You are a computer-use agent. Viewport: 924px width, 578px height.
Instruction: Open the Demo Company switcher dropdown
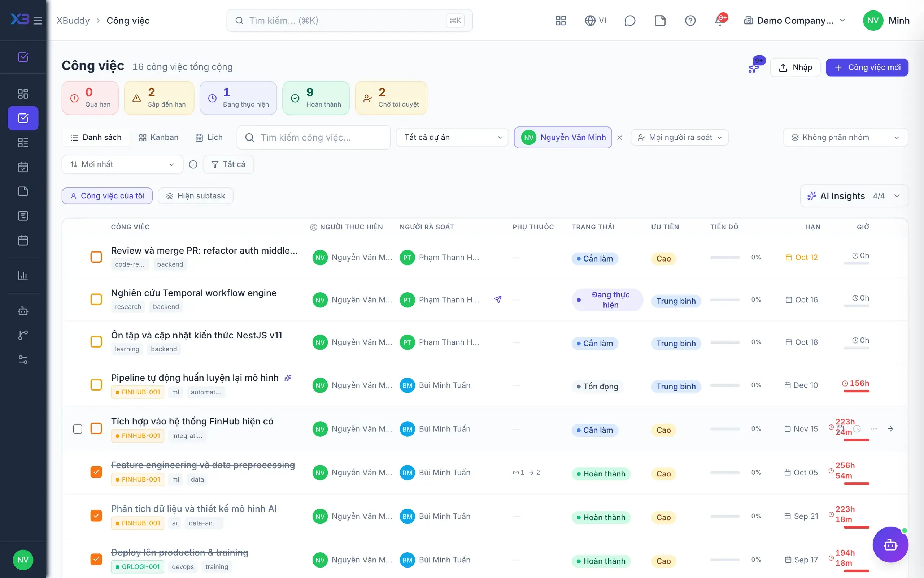(794, 20)
